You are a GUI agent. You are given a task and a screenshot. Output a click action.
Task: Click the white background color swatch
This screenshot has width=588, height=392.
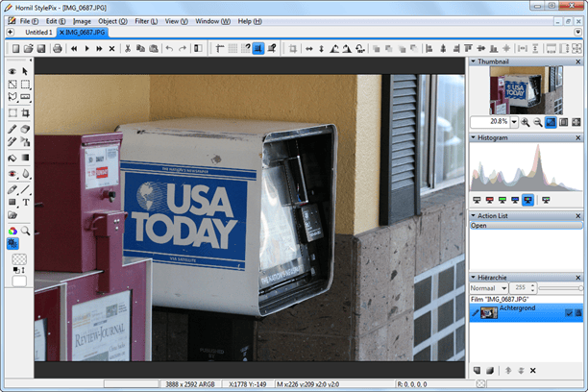tap(19, 282)
